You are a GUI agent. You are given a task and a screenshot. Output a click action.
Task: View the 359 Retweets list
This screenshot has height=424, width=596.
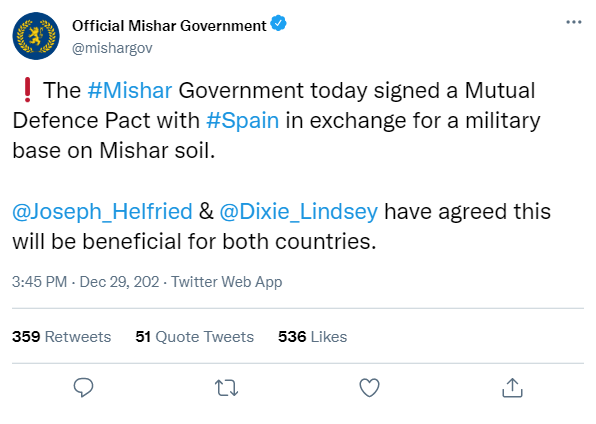pos(62,337)
